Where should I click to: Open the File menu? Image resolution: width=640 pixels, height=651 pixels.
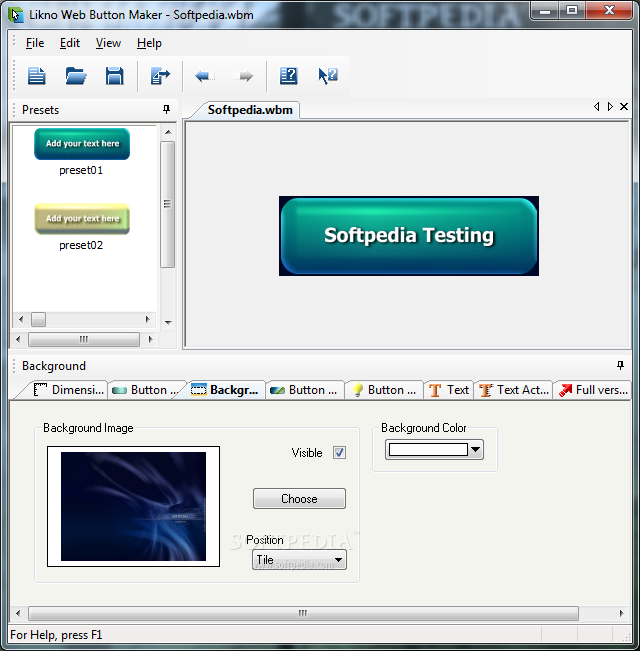(x=35, y=43)
